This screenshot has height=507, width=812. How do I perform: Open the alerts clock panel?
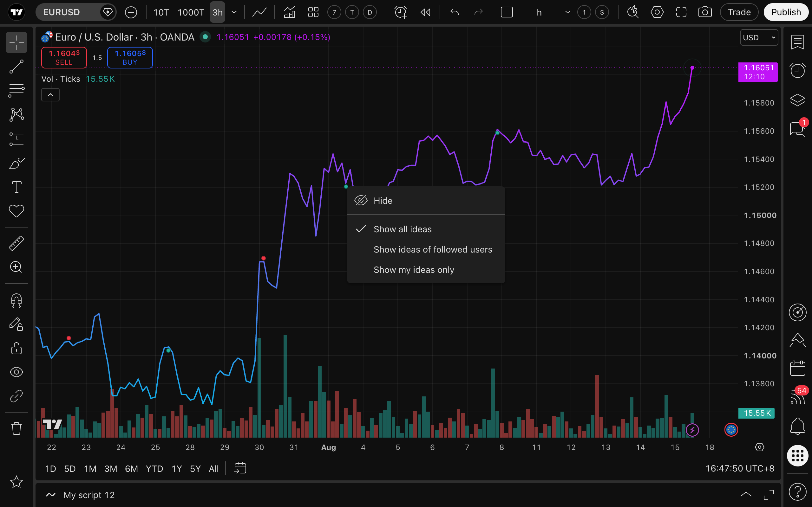pyautogui.click(x=798, y=70)
